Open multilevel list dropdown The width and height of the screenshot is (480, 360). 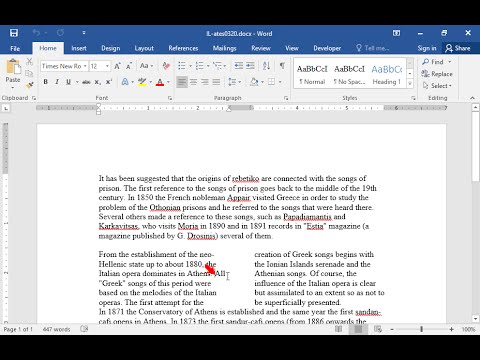pyautogui.click(x=225, y=66)
